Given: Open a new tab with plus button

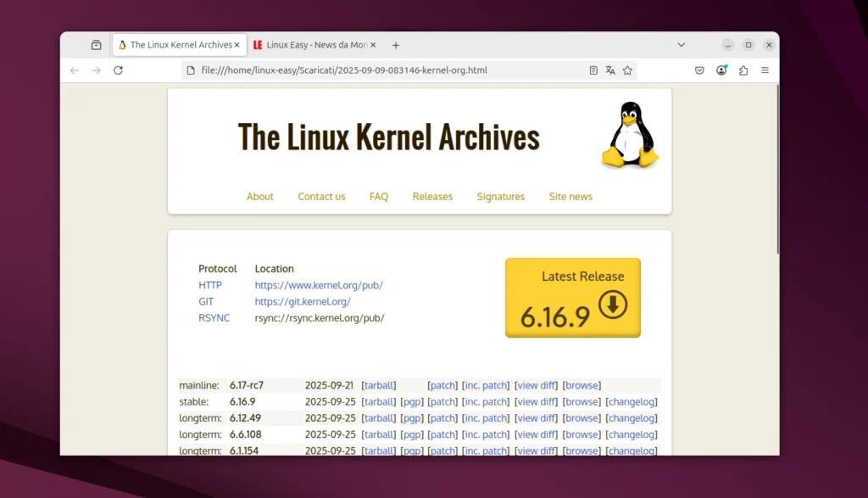Looking at the screenshot, I should pos(395,45).
